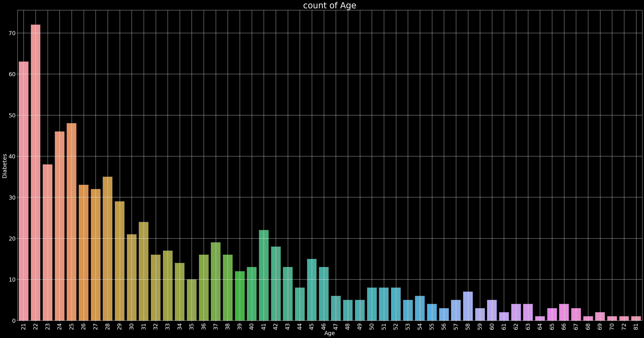
Task: Click x-axis tick label '44'
Action: point(300,326)
